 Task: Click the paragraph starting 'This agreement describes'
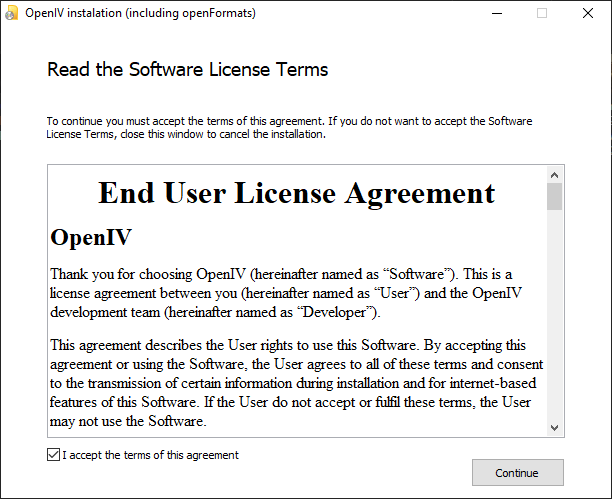click(x=296, y=383)
